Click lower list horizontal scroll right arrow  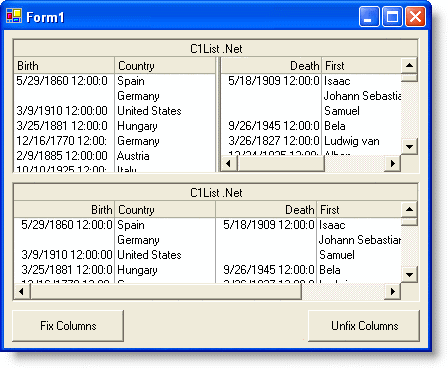[x=393, y=291]
